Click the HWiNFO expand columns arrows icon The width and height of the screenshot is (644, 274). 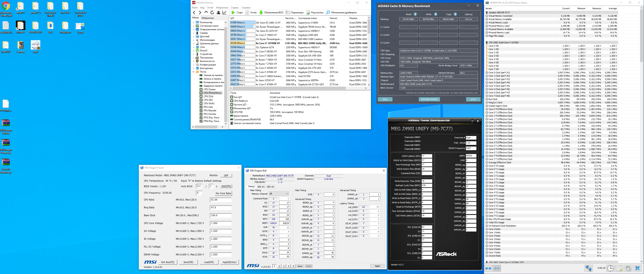coord(488,268)
